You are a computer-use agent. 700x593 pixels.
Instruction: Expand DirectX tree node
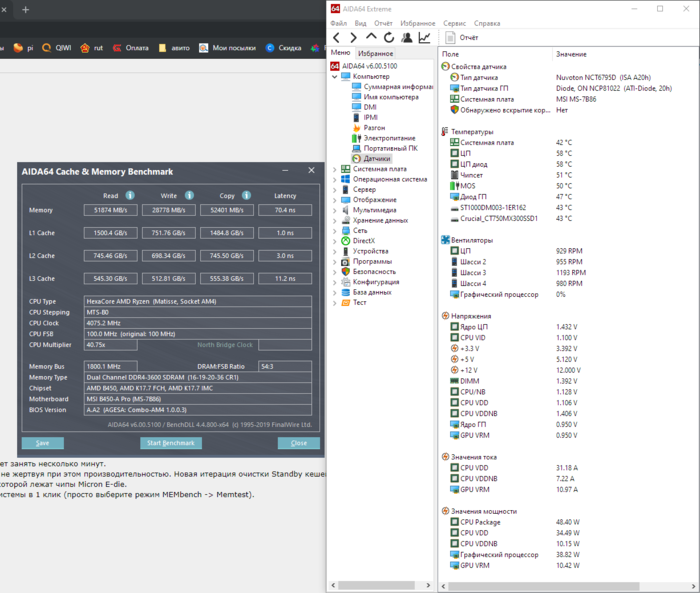334,241
